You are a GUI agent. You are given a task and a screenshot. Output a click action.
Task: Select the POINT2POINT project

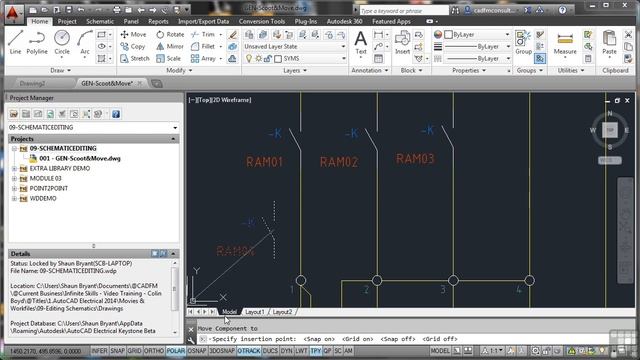tap(49, 189)
